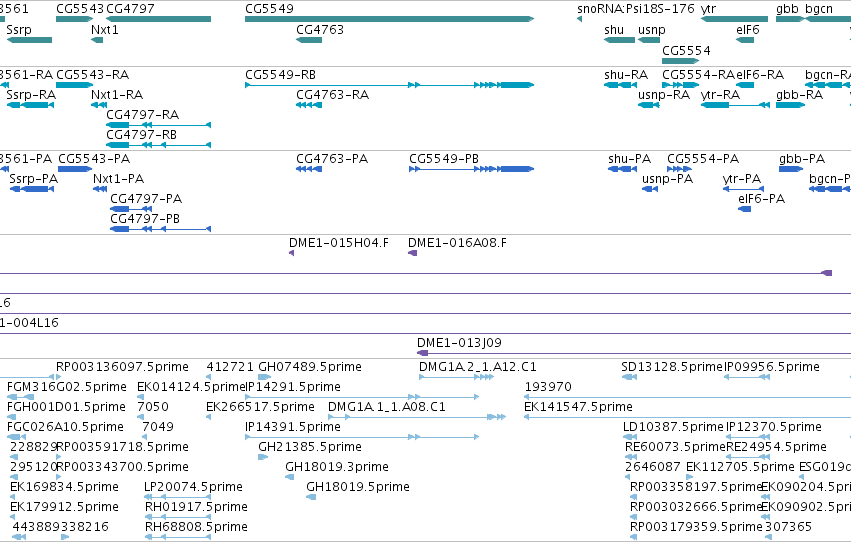Select EST GH18019.5prime
Viewport: 851px width, 542px height.
click(x=358, y=487)
